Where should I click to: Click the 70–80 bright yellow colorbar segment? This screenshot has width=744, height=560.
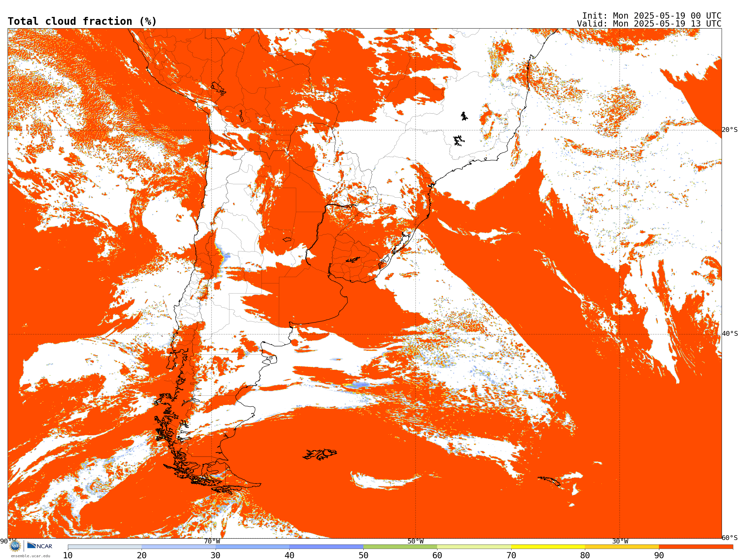click(548, 547)
